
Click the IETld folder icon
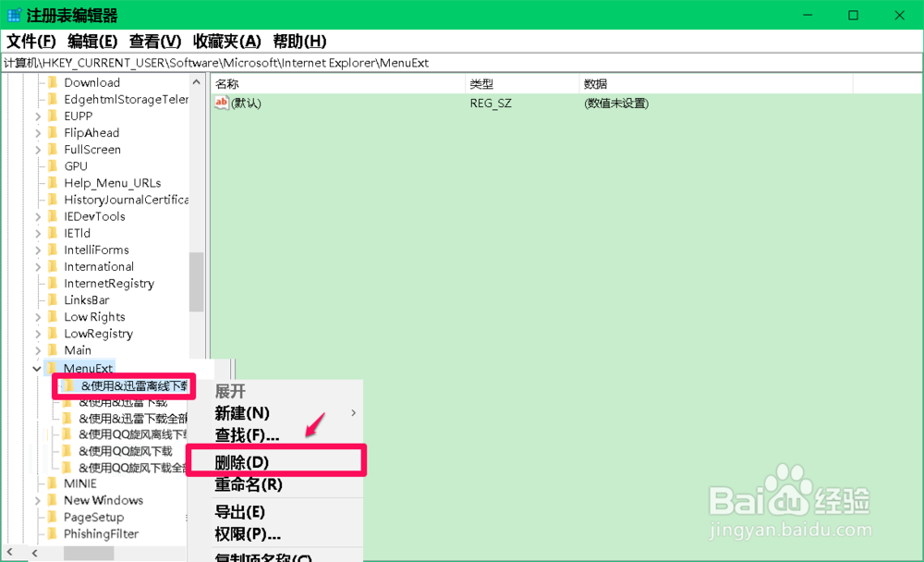53,233
